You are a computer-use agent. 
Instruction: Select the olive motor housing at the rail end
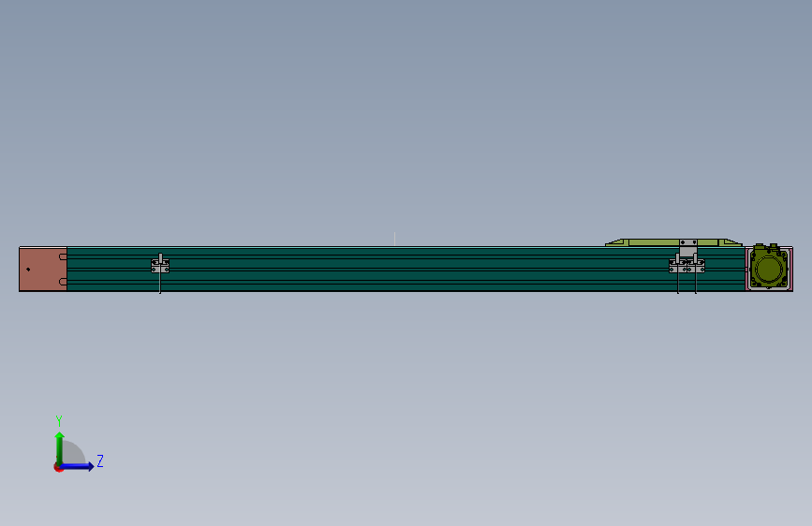point(769,267)
